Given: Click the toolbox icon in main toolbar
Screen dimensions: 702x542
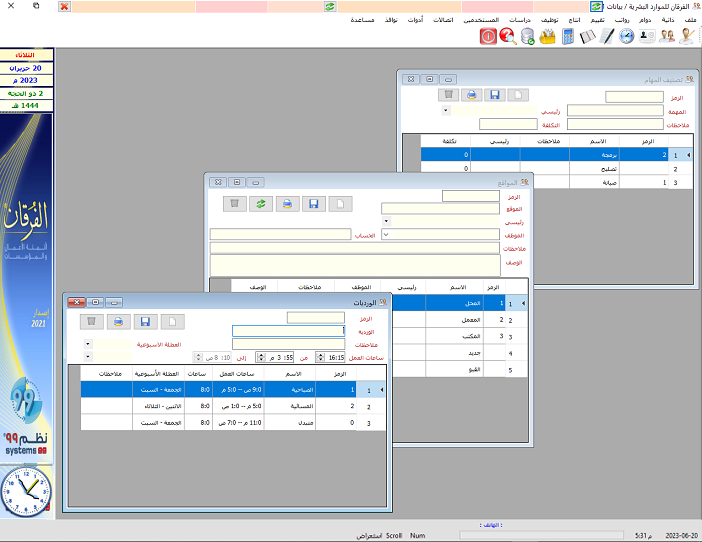Looking at the screenshot, I should click(x=547, y=37).
